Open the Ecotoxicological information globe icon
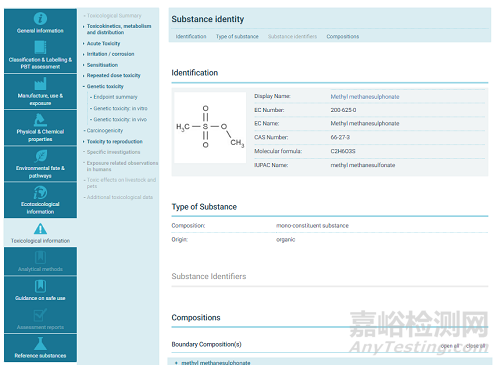 (40, 192)
